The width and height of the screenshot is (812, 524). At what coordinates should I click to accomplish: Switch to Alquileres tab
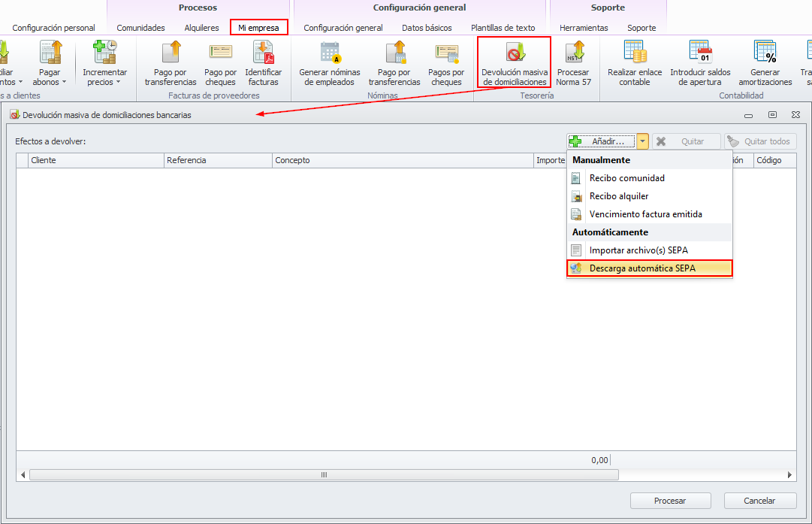pos(201,28)
